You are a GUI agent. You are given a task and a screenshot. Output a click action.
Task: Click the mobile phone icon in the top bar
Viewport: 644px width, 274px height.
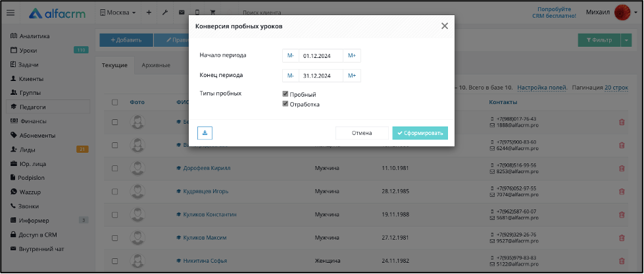pos(197,13)
